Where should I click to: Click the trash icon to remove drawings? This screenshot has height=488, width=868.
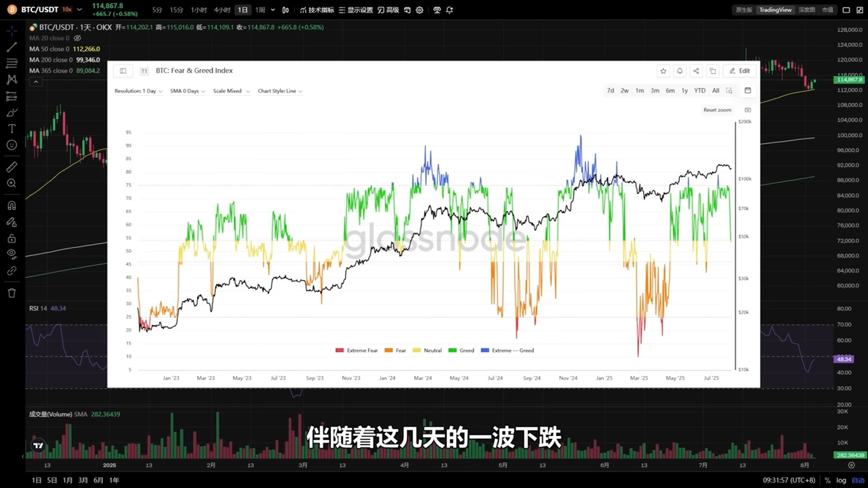click(12, 293)
